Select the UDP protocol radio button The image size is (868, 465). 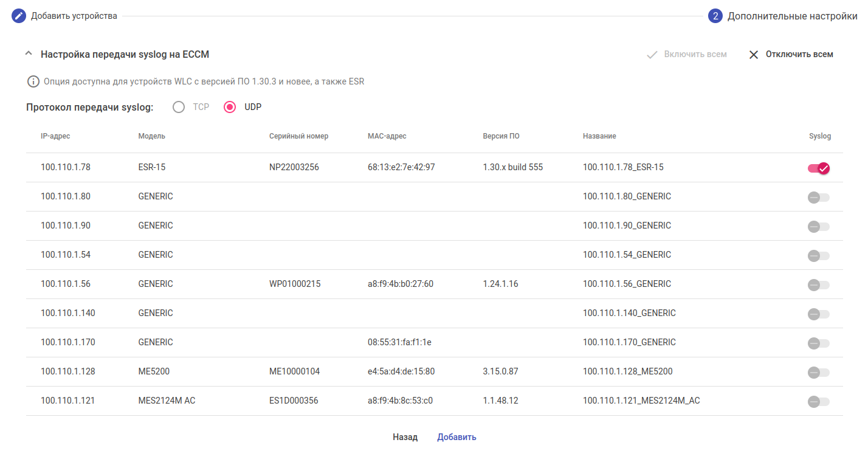point(230,107)
